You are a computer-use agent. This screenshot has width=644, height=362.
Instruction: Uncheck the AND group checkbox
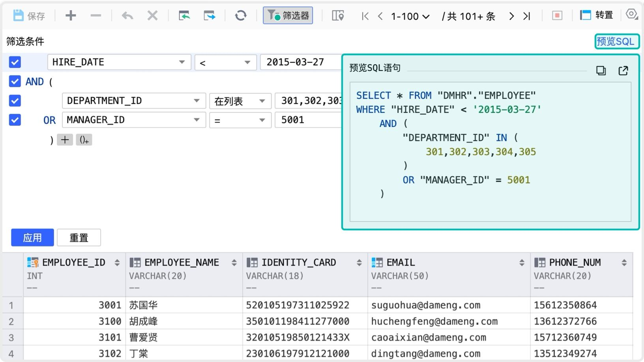tap(15, 82)
